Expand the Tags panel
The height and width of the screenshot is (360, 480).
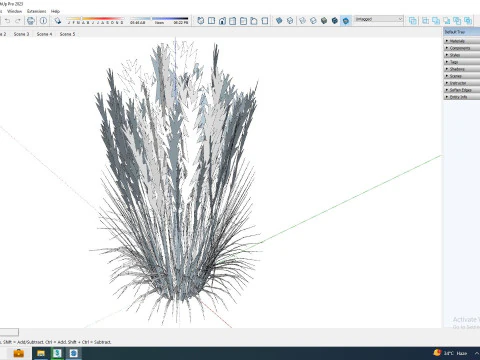(x=462, y=62)
